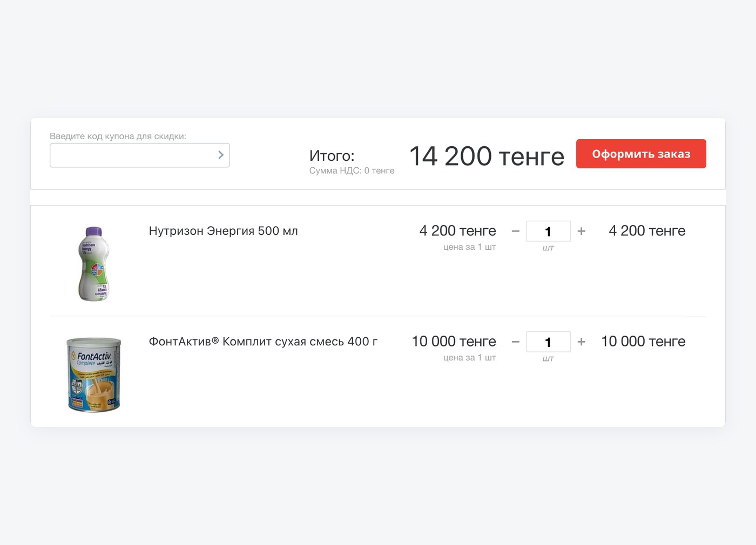Click the FontActiv can product image
756x545 pixels.
pyautogui.click(x=94, y=374)
